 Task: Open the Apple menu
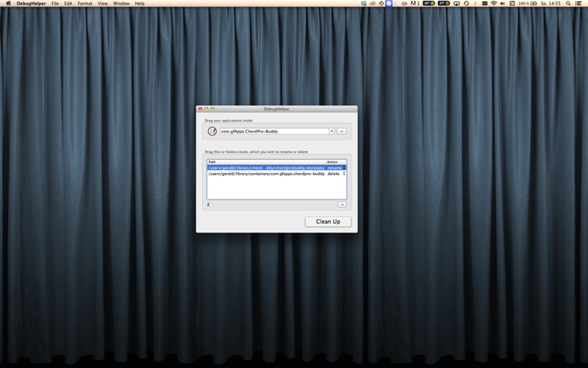[x=8, y=4]
